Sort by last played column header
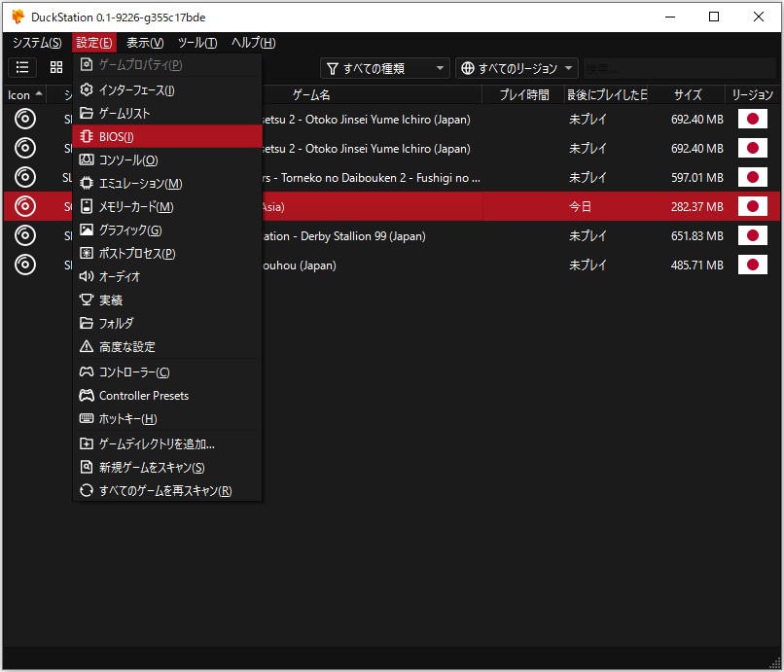 pyautogui.click(x=607, y=95)
